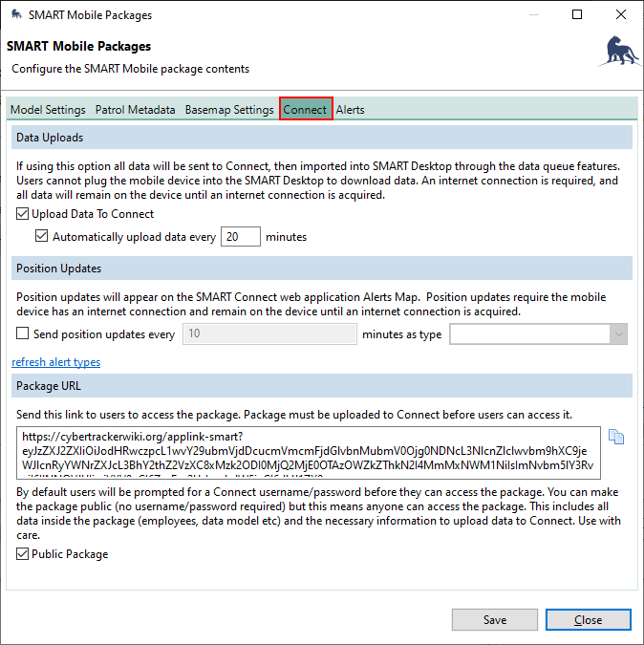The width and height of the screenshot is (644, 645).
Task: Switch to the Model Settings tab
Action: coord(48,110)
